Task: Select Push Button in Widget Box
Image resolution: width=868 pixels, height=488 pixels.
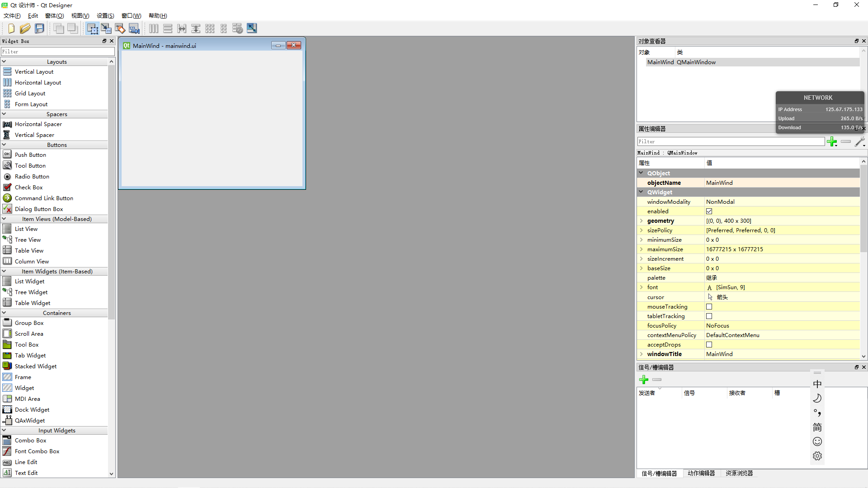Action: [30, 155]
